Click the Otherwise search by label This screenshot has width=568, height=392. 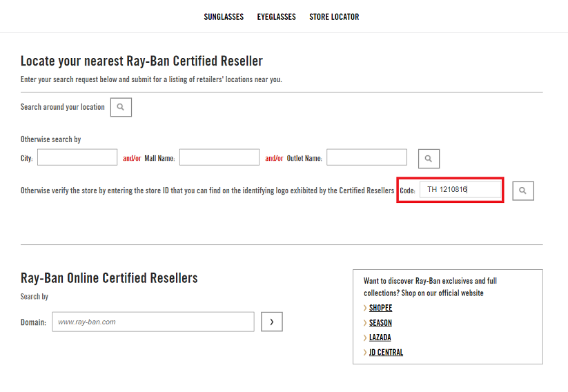click(x=50, y=139)
